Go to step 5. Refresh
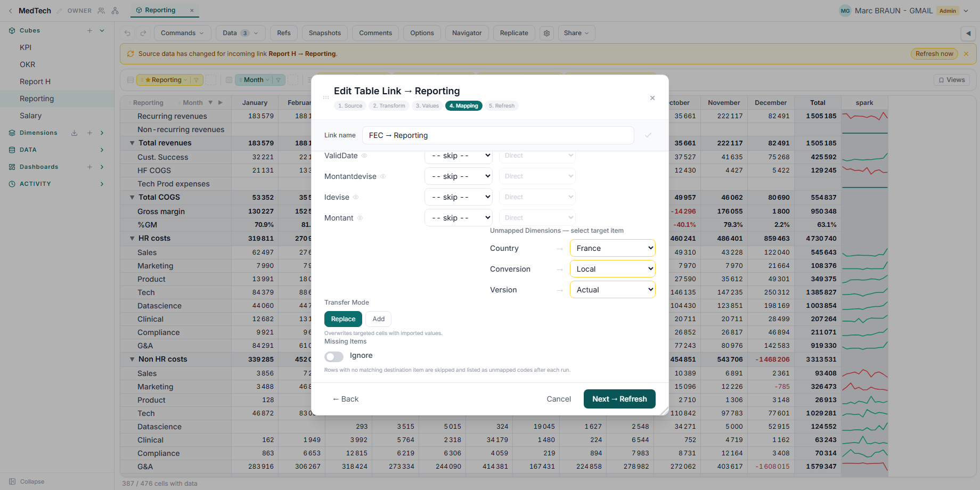The width and height of the screenshot is (980, 490). pos(502,106)
